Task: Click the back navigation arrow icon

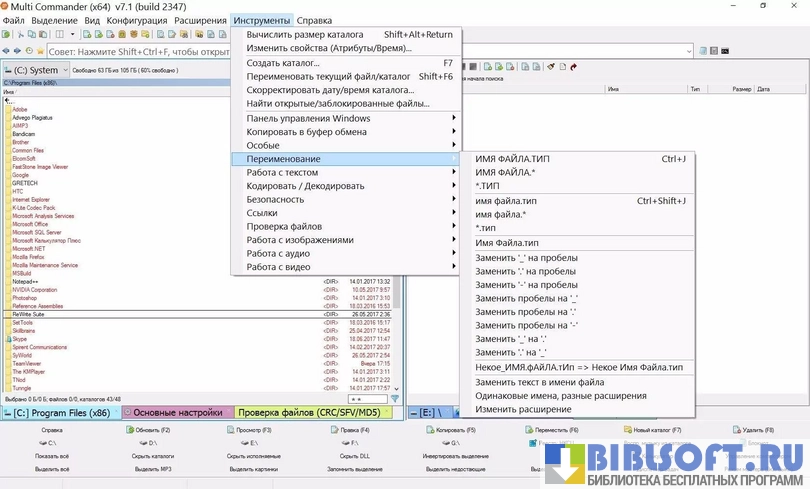Action: point(6,51)
